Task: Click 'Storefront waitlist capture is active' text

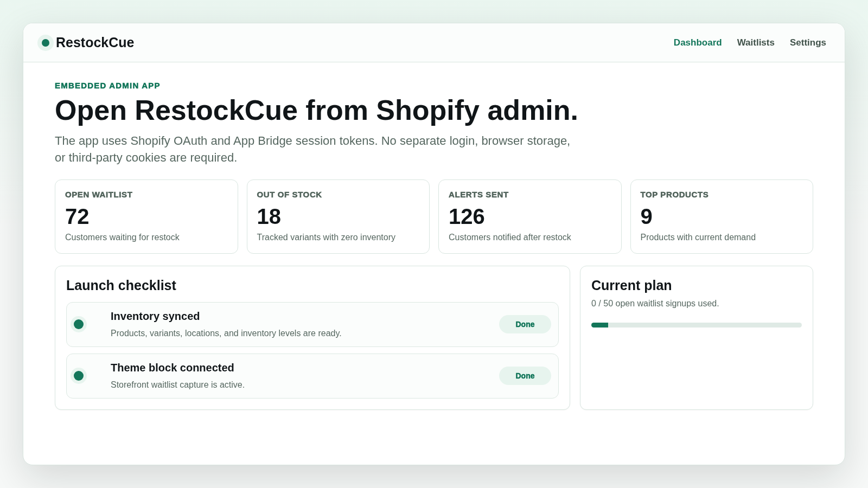Action: 177,385
